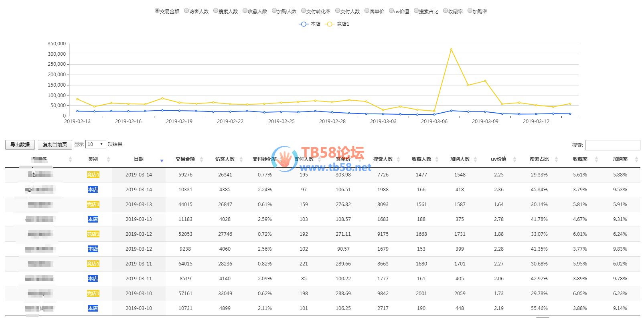Image resolution: width=644 pixels, height=318 pixels.
Task: Sort by 交易金额 column sort icon
Action: pyautogui.click(x=201, y=160)
